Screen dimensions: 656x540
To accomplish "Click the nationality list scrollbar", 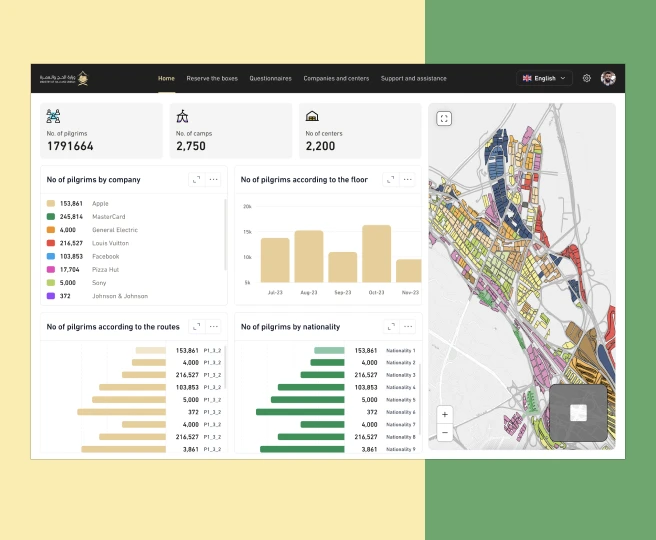I will pos(420,399).
